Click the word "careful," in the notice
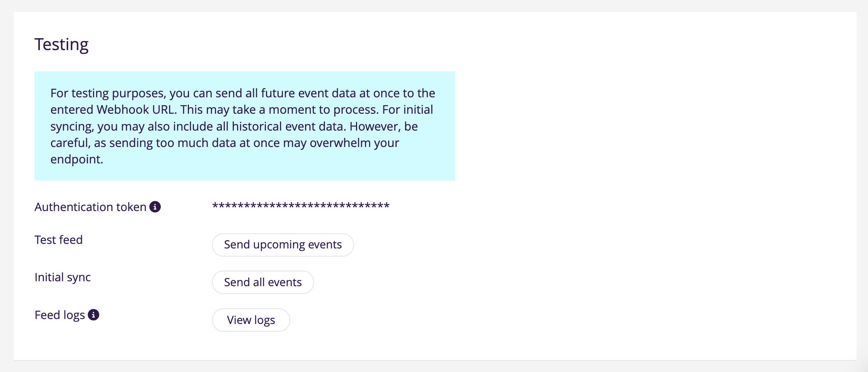 pos(70,143)
